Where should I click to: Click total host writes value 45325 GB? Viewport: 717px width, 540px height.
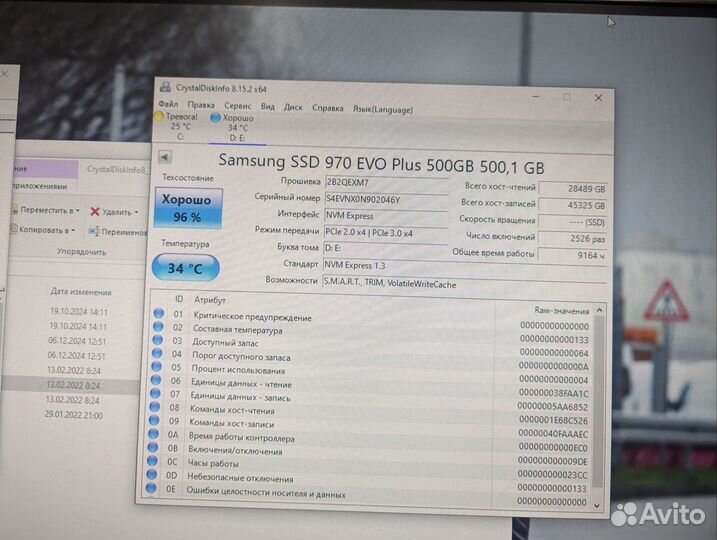(x=573, y=205)
